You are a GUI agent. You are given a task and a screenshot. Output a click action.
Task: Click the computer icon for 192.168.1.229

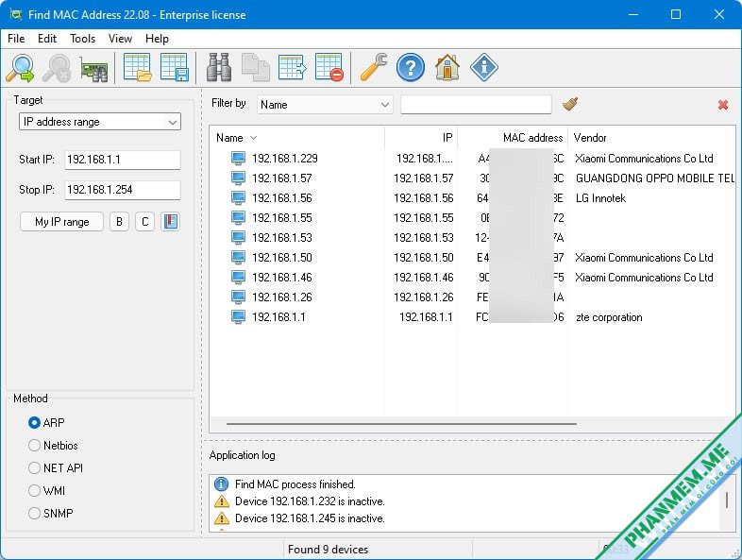click(238, 158)
